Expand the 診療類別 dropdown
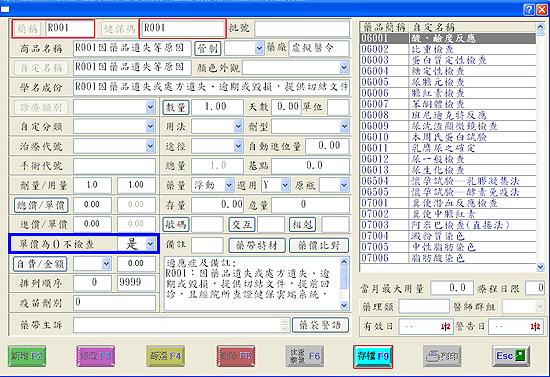The height and width of the screenshot is (377, 550). (x=150, y=107)
